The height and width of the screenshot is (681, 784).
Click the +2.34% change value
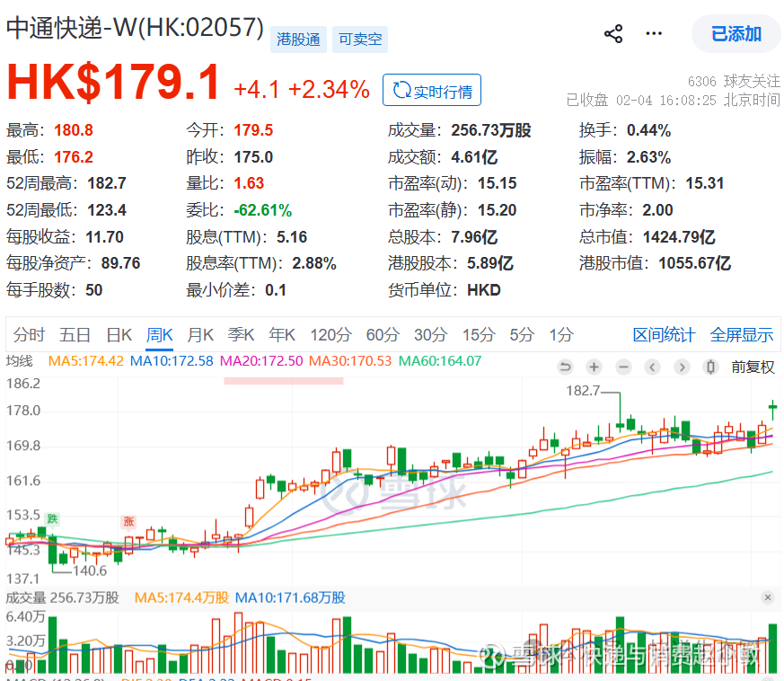[x=329, y=90]
